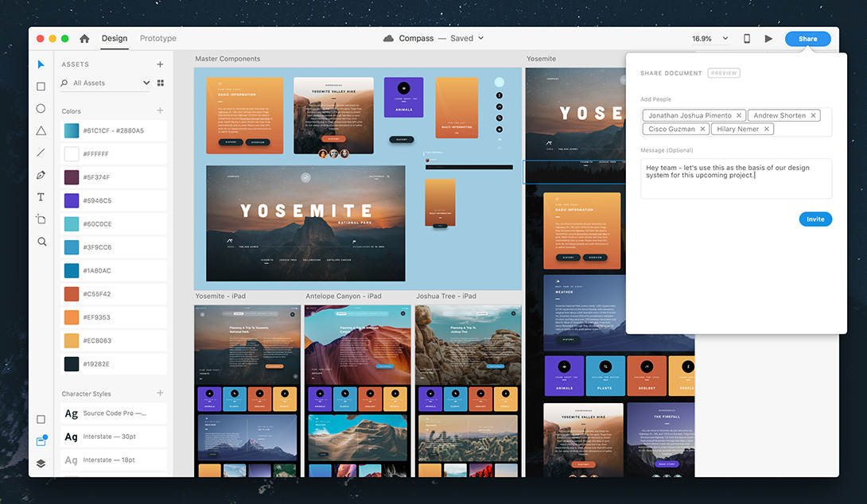This screenshot has height=504, width=867.
Task: Select the Interstate — 18pt character style
Action: pos(114,459)
